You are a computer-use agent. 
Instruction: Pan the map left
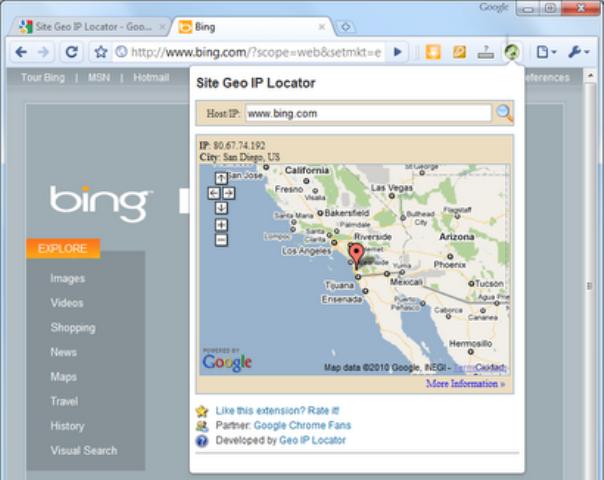pyautogui.click(x=214, y=193)
